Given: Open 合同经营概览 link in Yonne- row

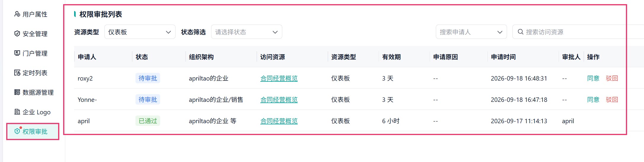Looking at the screenshot, I should [x=279, y=100].
